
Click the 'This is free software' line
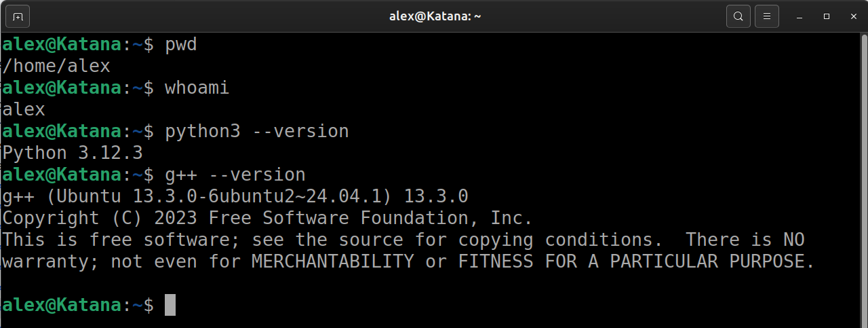click(x=403, y=240)
